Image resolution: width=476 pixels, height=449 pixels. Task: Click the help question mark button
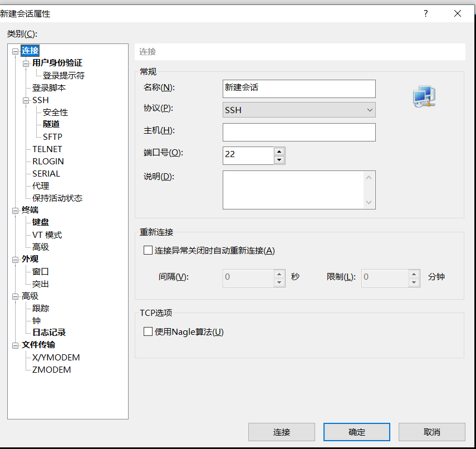click(426, 13)
